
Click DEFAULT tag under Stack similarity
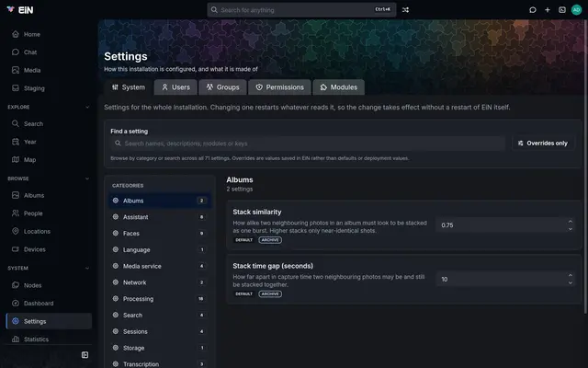243,240
